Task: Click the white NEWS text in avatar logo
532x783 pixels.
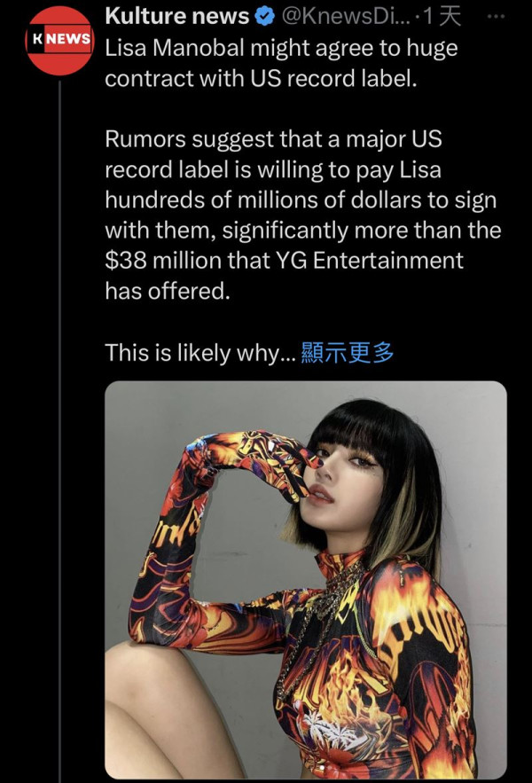Action: [x=69, y=38]
